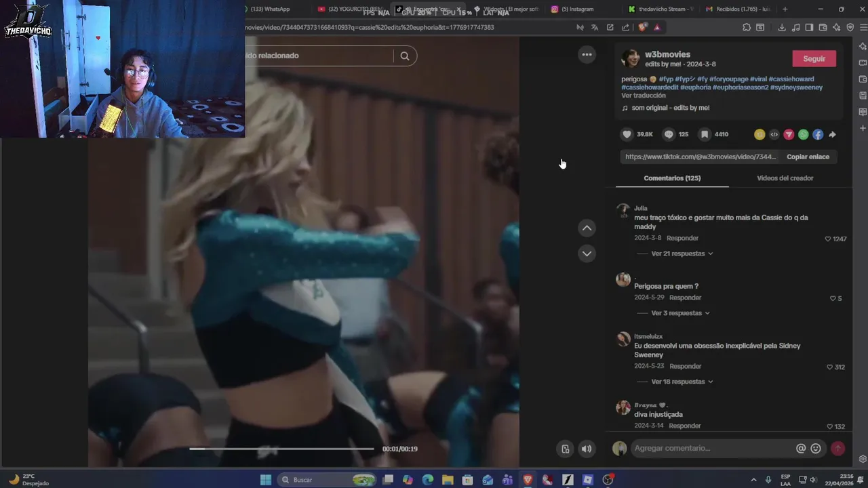Screen dimensions: 868x488
Task: Open the embed code icon
Action: click(x=774, y=134)
